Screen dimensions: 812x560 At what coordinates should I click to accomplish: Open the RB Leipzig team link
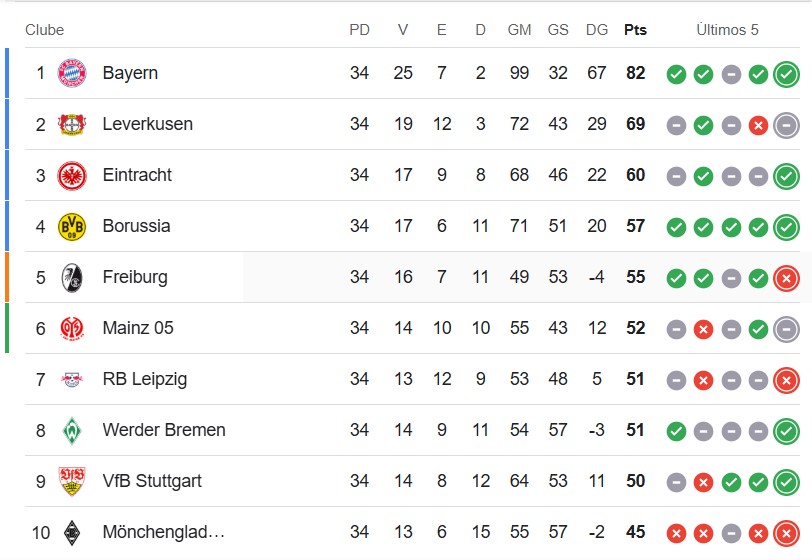click(x=144, y=379)
